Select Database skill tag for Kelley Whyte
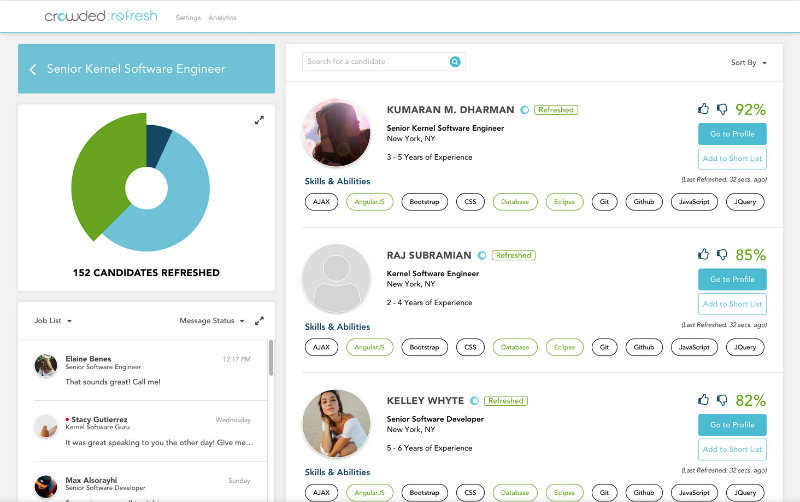Screen dimensions: 800x502 515,493
